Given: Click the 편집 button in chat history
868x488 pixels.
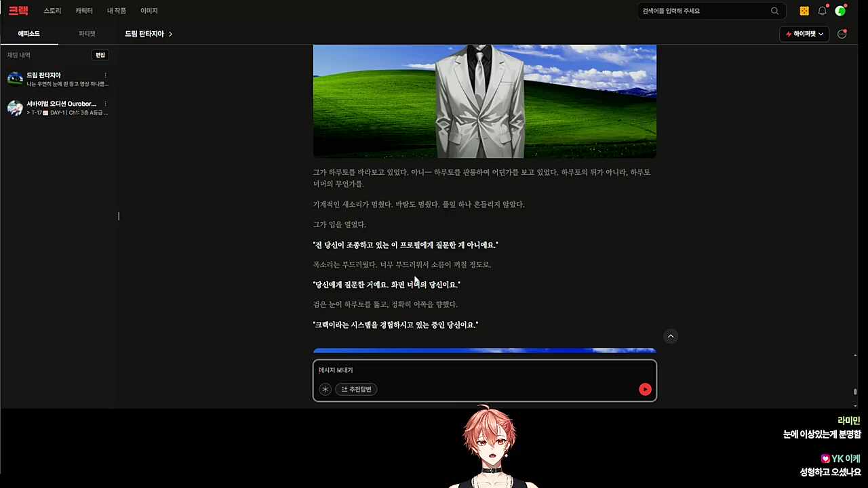Looking at the screenshot, I should pos(100,55).
